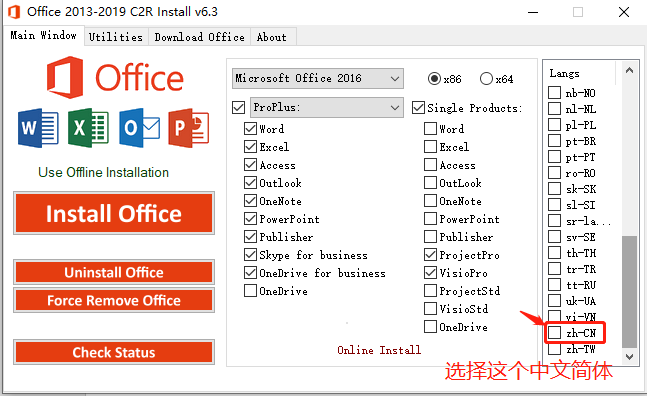
Task: Toggle the Single Products checkbox
Action: coord(418,108)
